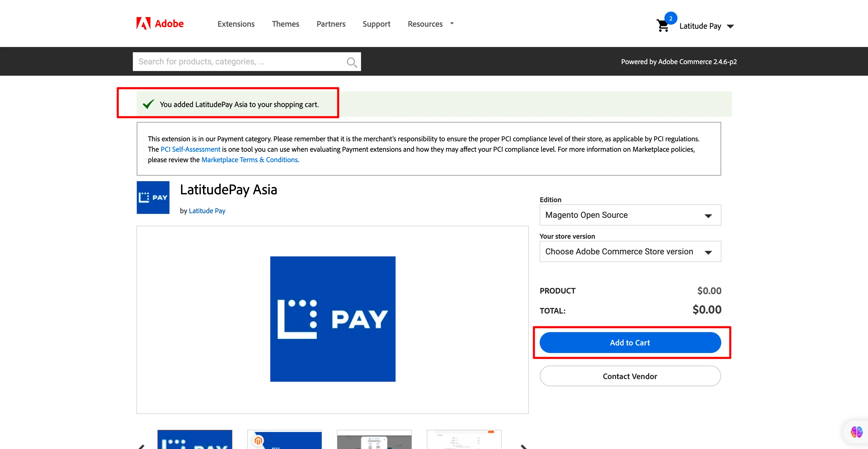Click the small LatitudePay logo beside the title
Image resolution: width=868 pixels, height=449 pixels.
[x=153, y=198]
